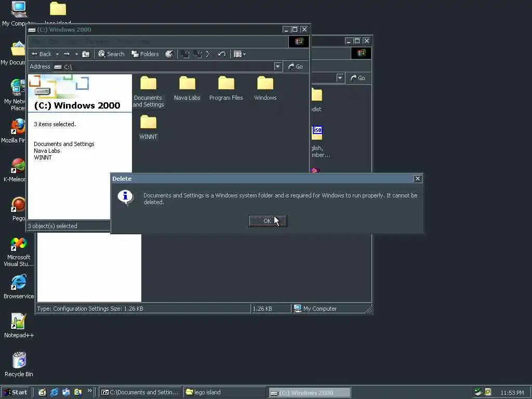This screenshot has width=532, height=399.
Task: Click the first quick launch icon beside Start
Action: pyautogui.click(x=42, y=392)
